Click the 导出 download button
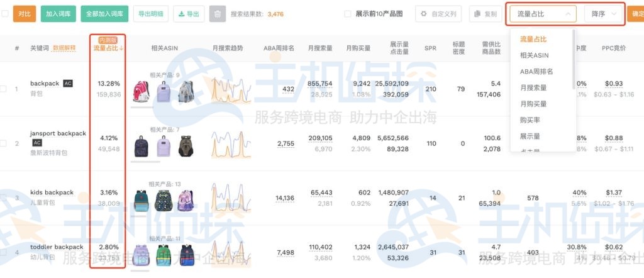The image size is (644, 278). (189, 14)
